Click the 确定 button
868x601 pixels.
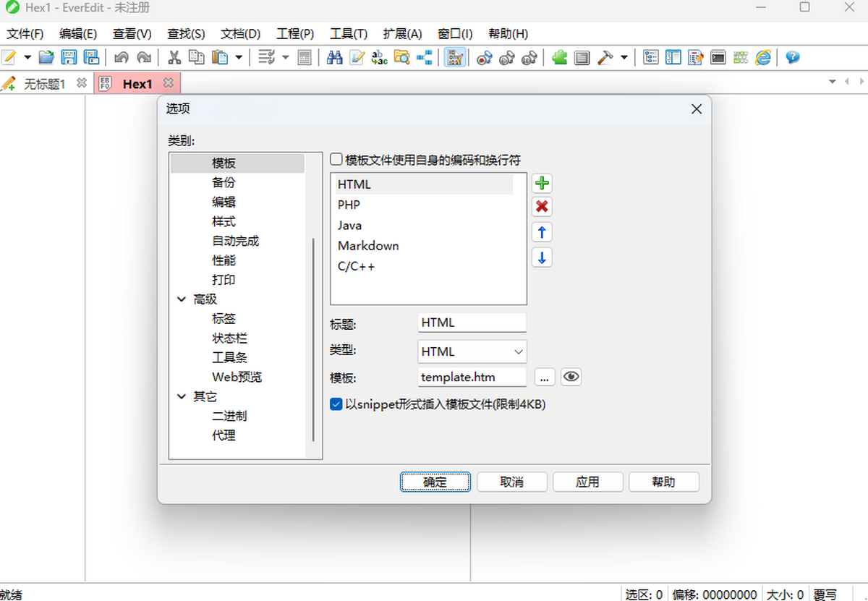point(435,482)
